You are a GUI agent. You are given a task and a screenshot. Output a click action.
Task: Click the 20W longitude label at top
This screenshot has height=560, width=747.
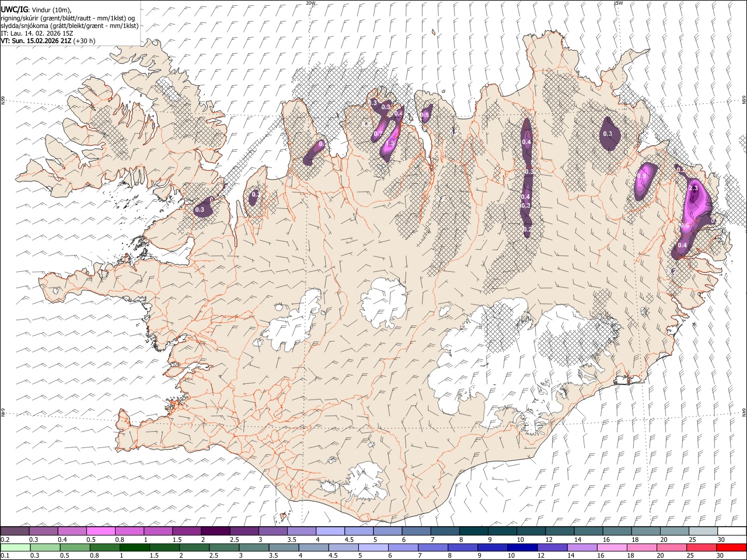click(310, 3)
